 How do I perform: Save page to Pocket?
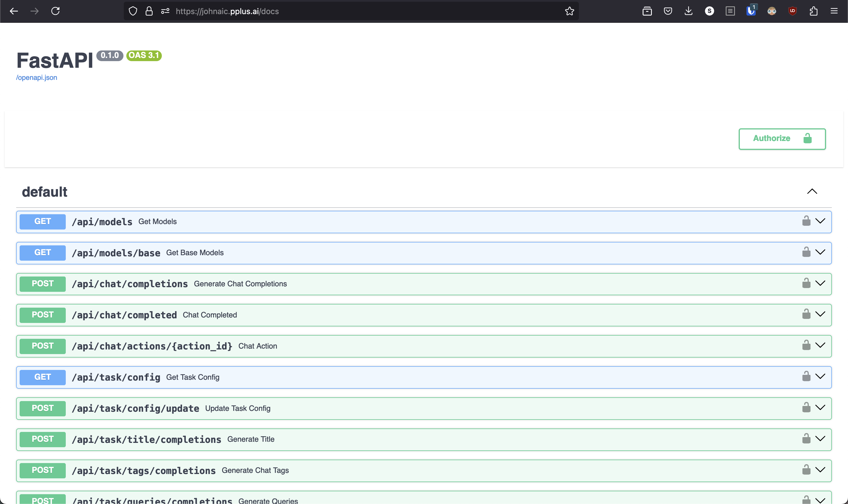(x=668, y=11)
